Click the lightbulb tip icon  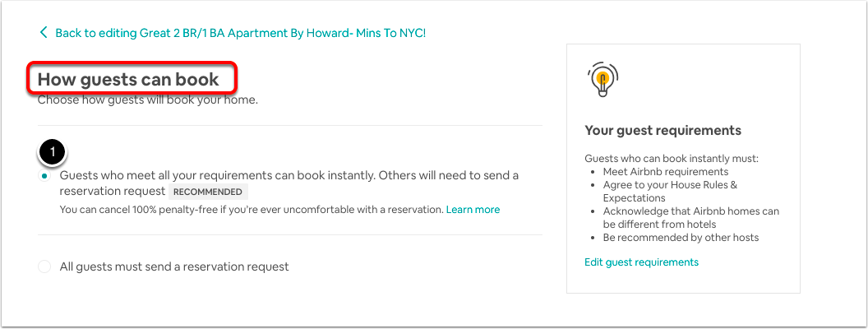[603, 79]
